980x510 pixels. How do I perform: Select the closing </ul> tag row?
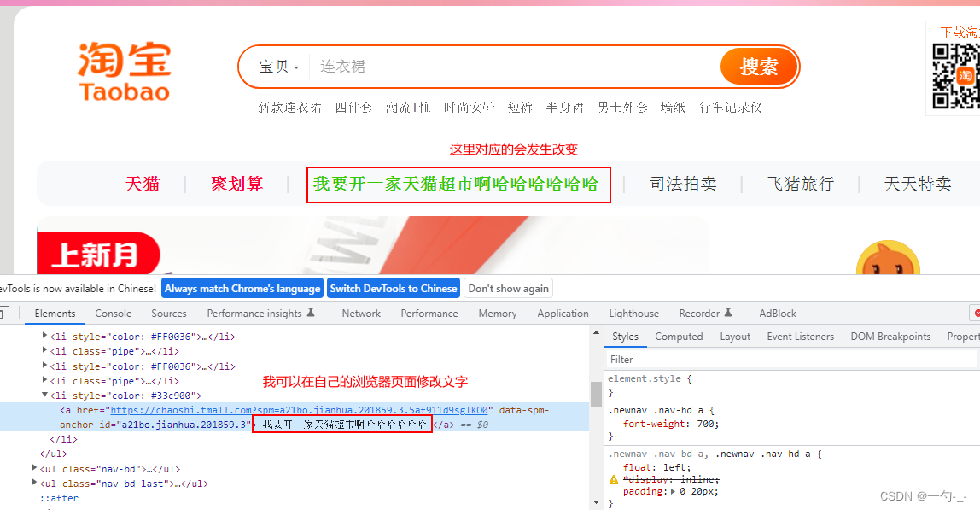coord(53,454)
